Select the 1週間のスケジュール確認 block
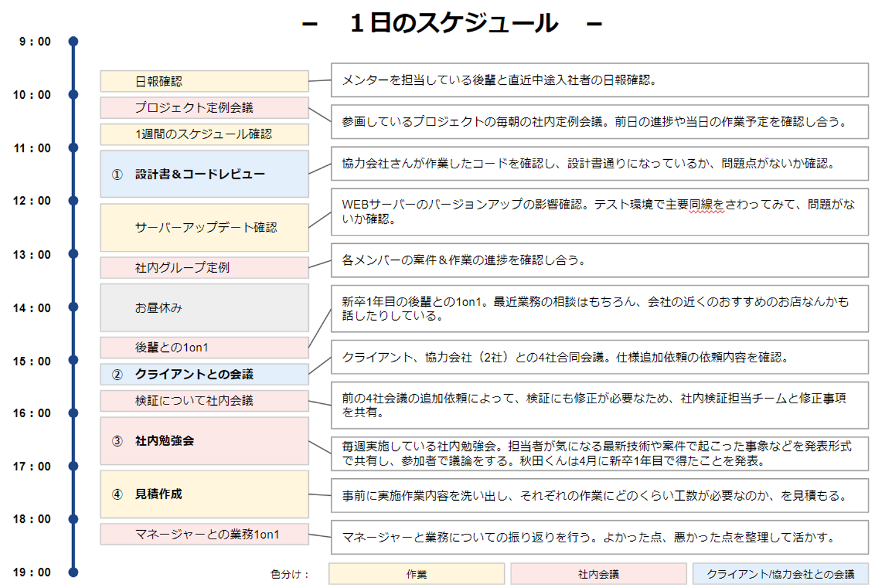Viewport: 879px width, 588px height. click(x=204, y=134)
